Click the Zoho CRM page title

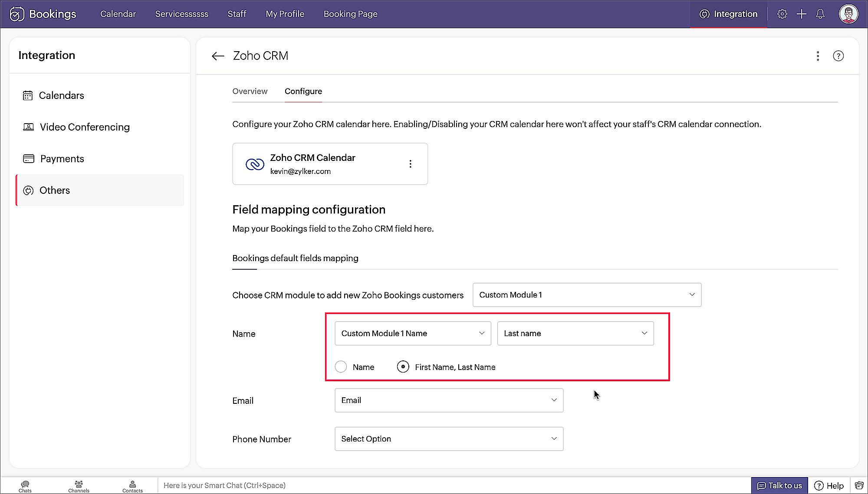click(261, 56)
